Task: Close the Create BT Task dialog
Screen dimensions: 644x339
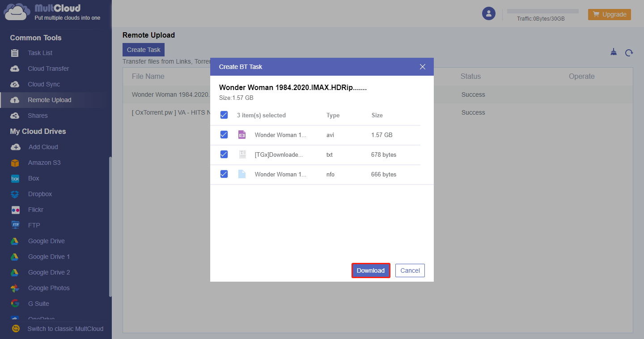Action: (x=423, y=67)
